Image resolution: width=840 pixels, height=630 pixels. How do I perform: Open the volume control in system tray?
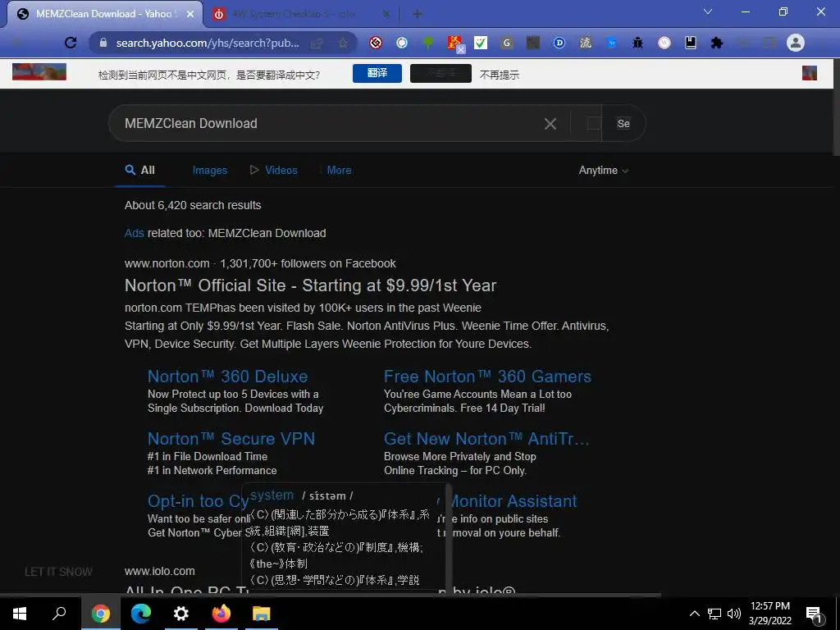(734, 614)
